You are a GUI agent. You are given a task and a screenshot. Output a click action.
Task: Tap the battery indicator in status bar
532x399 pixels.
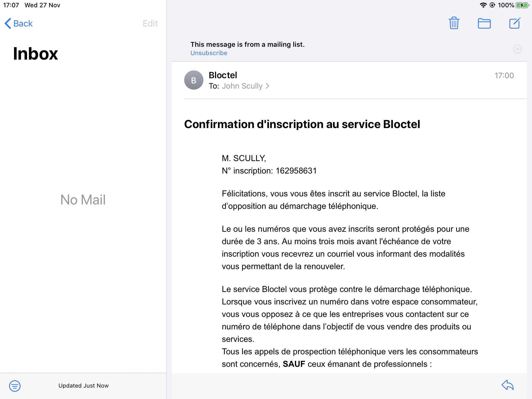[x=522, y=5]
